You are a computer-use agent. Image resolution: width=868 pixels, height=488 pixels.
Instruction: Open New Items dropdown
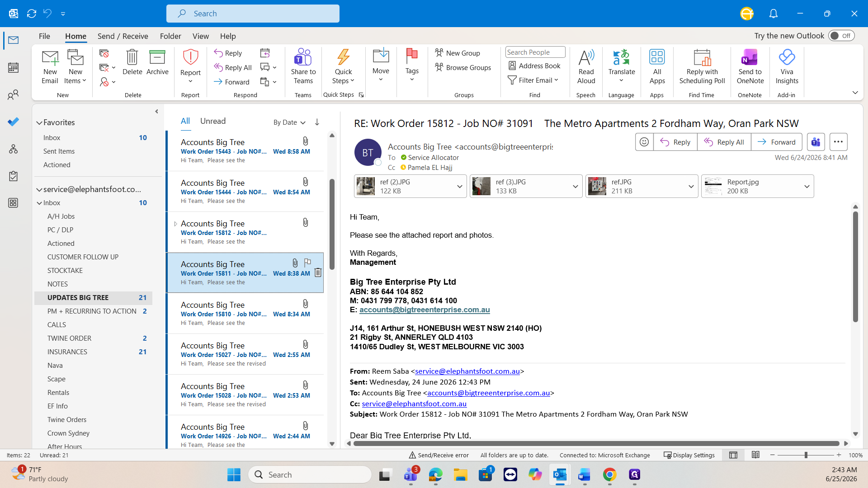75,76
